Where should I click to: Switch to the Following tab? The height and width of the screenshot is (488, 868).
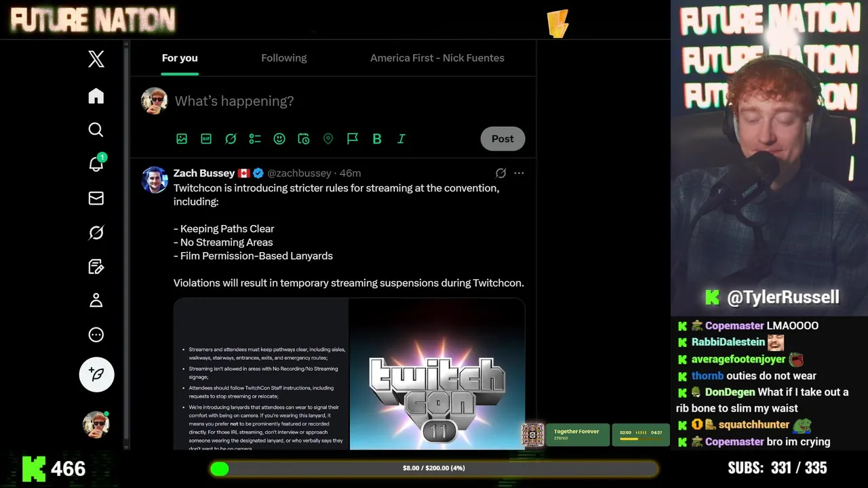click(284, 58)
